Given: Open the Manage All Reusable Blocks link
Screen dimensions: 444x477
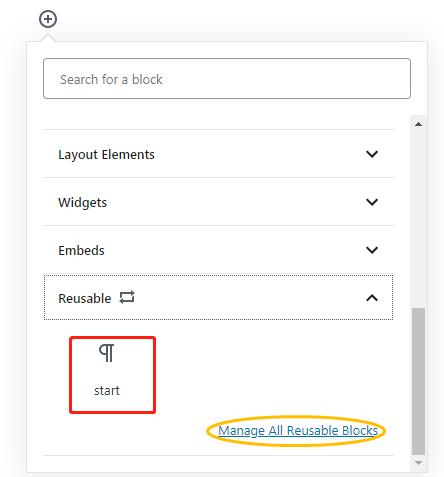Looking at the screenshot, I should click(x=298, y=430).
